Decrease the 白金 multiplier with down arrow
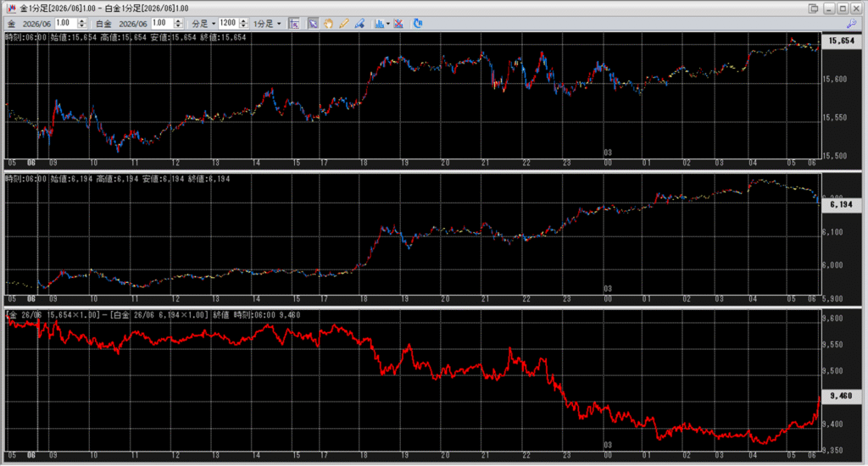868x466 pixels. 179,26
